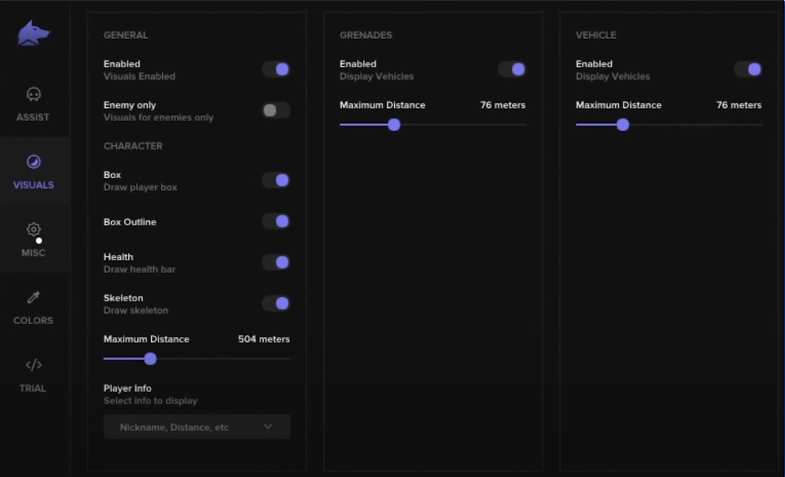Click the wolf logo at top of sidebar
785x477 pixels.
coord(33,33)
